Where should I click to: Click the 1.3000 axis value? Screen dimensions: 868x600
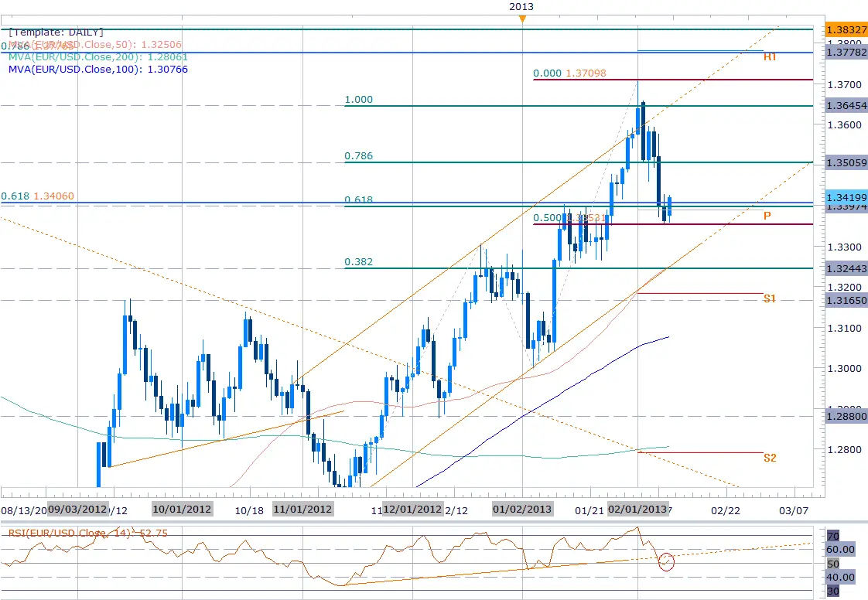[844, 369]
